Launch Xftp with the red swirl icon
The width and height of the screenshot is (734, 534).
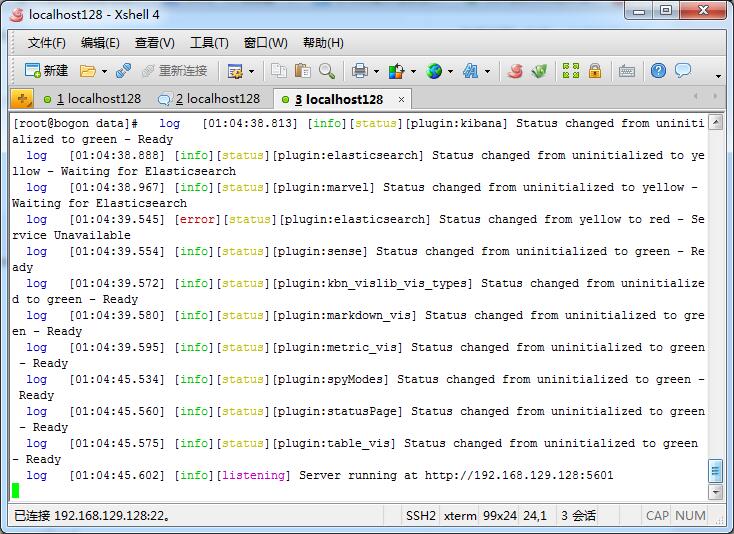pyautogui.click(x=515, y=71)
